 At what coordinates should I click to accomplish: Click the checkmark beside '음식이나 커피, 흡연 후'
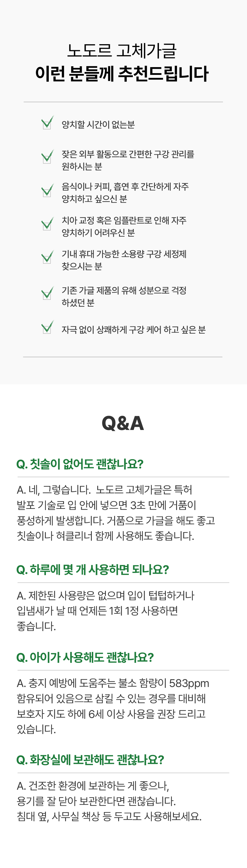(47, 191)
